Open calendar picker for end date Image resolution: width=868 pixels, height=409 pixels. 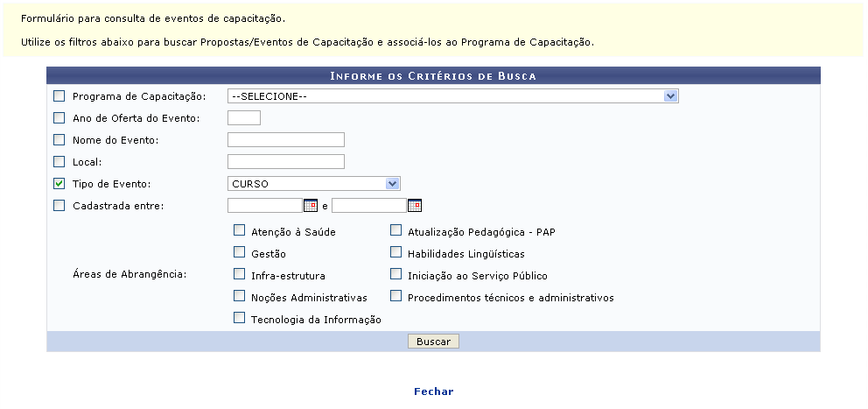coord(415,206)
